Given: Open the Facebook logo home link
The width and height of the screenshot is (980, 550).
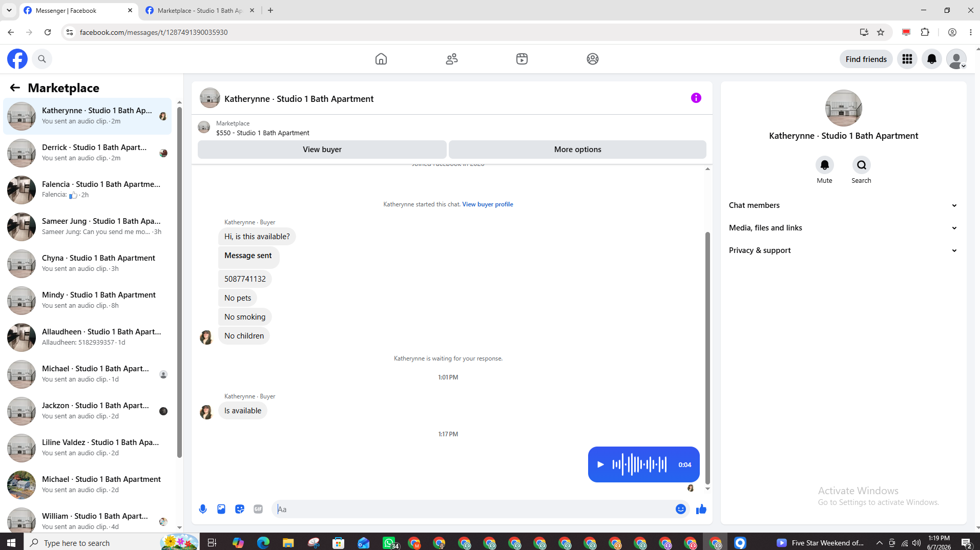Looking at the screenshot, I should (x=17, y=59).
